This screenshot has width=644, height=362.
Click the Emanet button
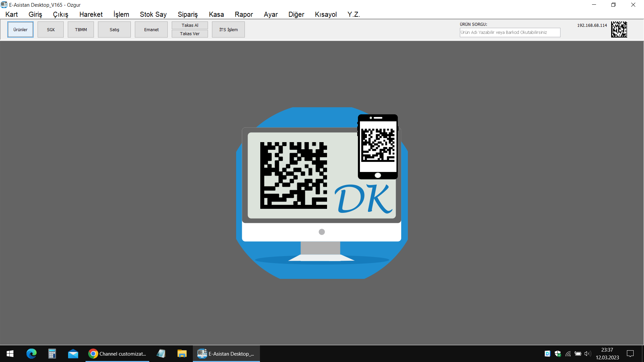tap(151, 29)
